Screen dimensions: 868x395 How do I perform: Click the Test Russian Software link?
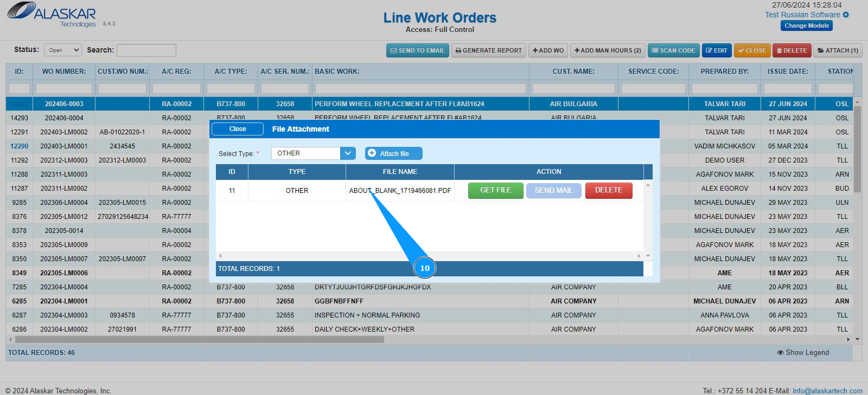coord(802,15)
